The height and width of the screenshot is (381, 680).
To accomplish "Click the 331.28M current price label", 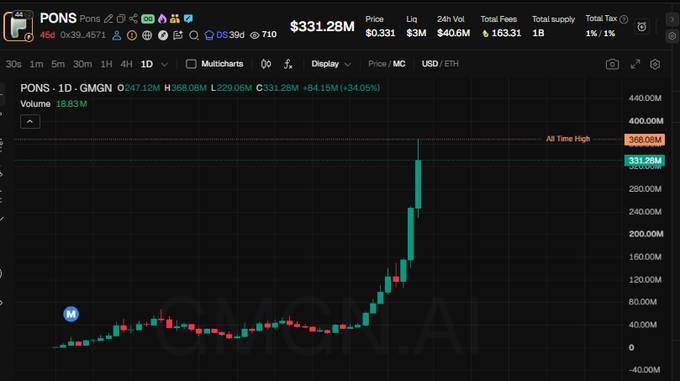I will click(644, 160).
